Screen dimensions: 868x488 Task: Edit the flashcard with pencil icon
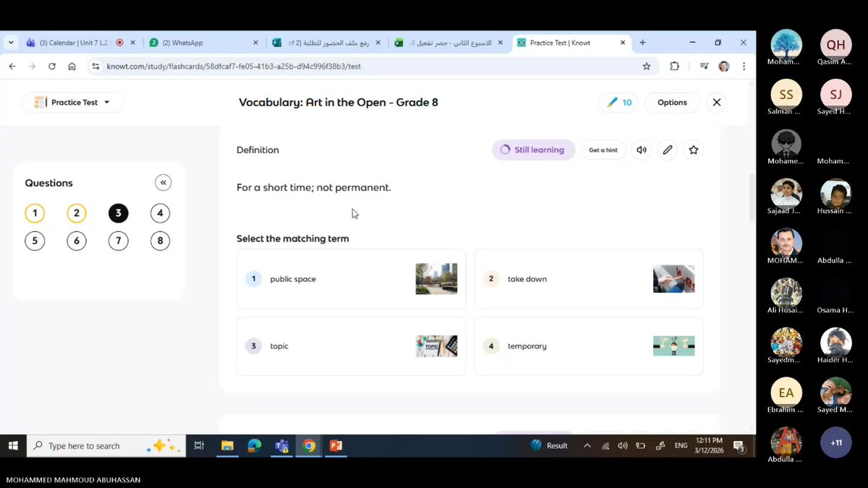coord(668,150)
